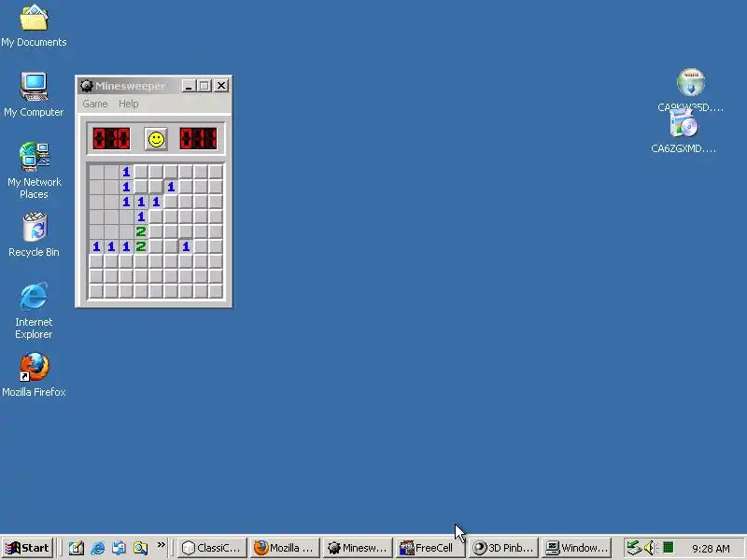Viewport: 747px width, 560px height.
Task: Select the My Network Places desktop icon
Action: [x=34, y=171]
